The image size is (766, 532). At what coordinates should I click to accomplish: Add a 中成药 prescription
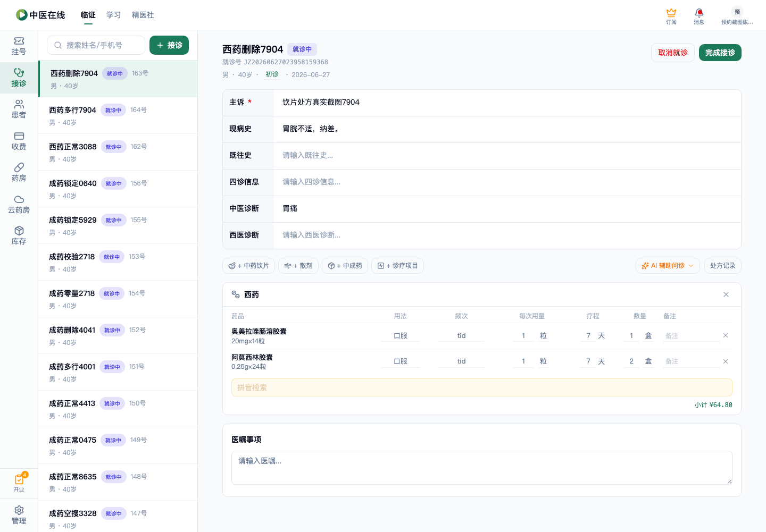point(345,266)
